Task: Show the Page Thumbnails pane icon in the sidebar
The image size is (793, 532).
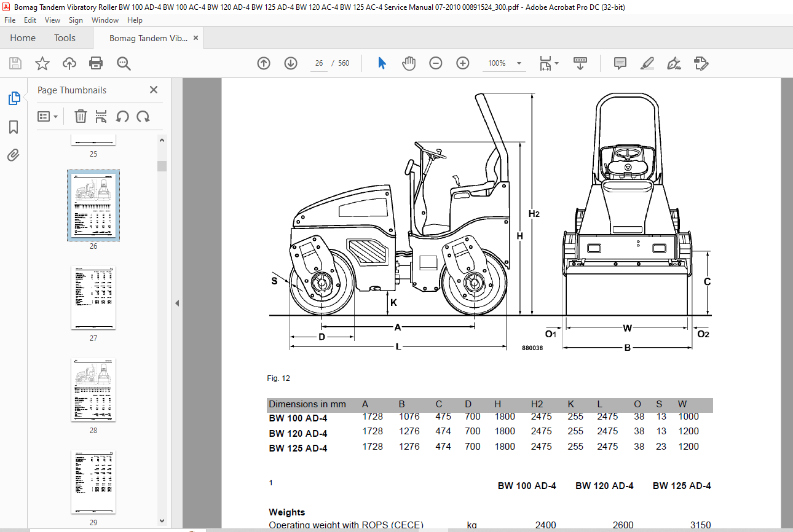Action: 14,98
